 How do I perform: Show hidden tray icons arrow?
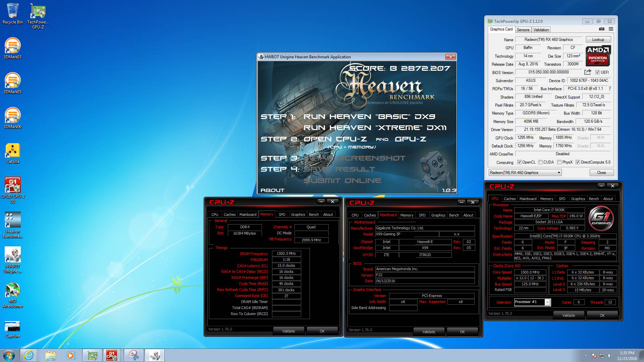586,356
